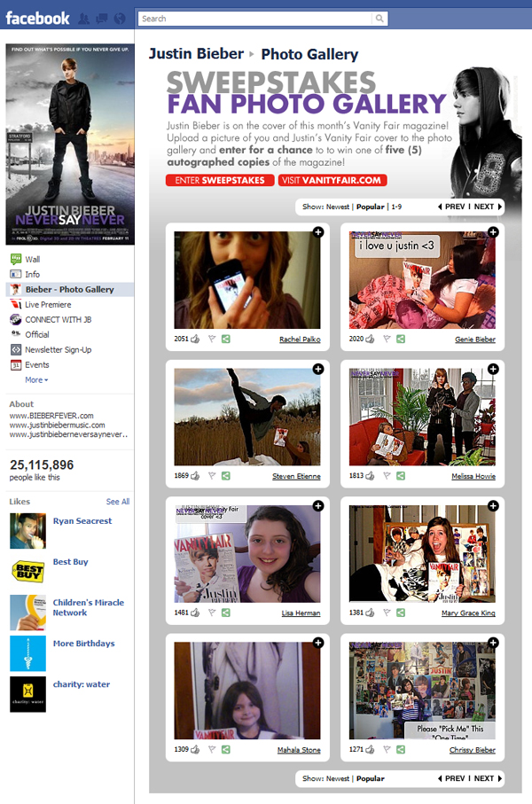Image resolution: width=532 pixels, height=804 pixels.
Task: Like Lisa Herman's photo with the thumbs-up icon
Action: pyautogui.click(x=195, y=613)
